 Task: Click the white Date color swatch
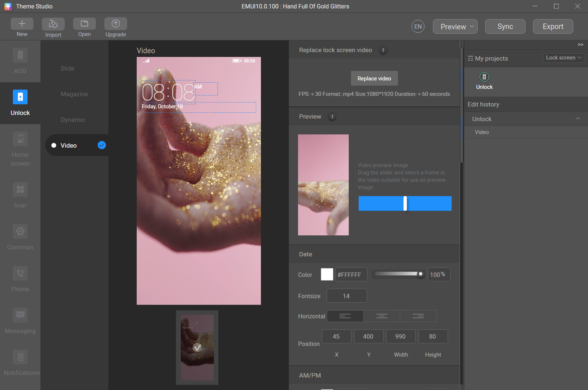click(x=327, y=275)
